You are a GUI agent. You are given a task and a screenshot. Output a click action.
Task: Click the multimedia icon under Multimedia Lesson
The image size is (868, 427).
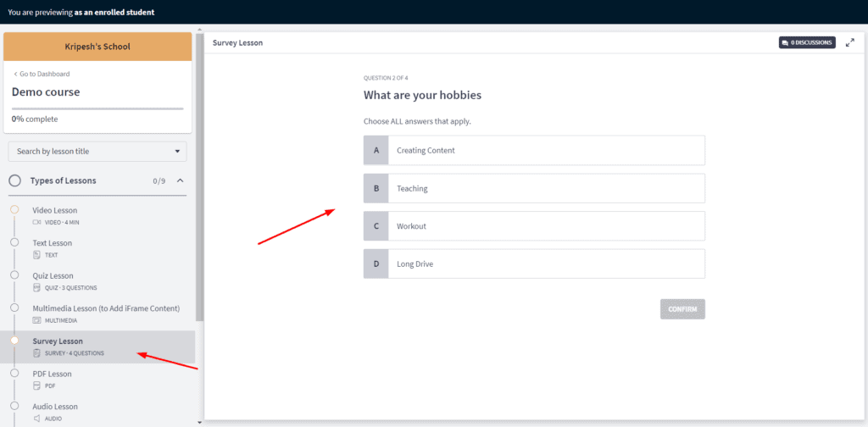(36, 320)
